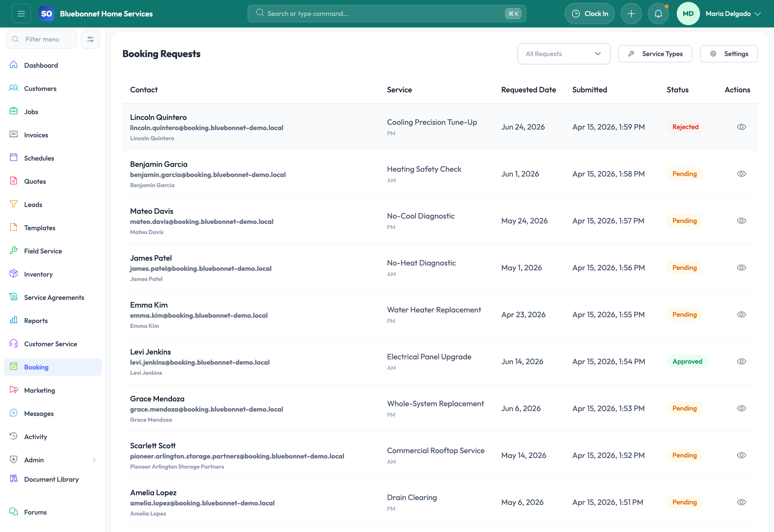
Task: Click the Reports chart icon
Action: pyautogui.click(x=13, y=320)
